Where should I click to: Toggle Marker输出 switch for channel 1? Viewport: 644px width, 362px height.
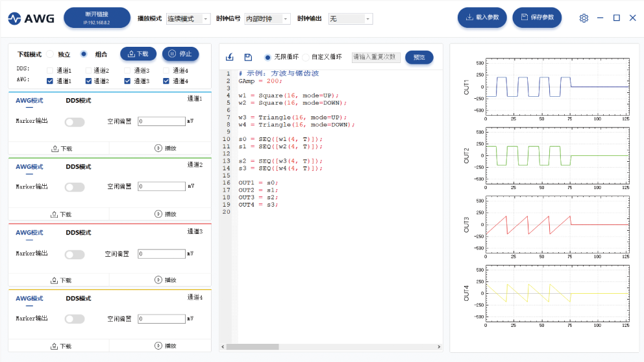tap(75, 122)
